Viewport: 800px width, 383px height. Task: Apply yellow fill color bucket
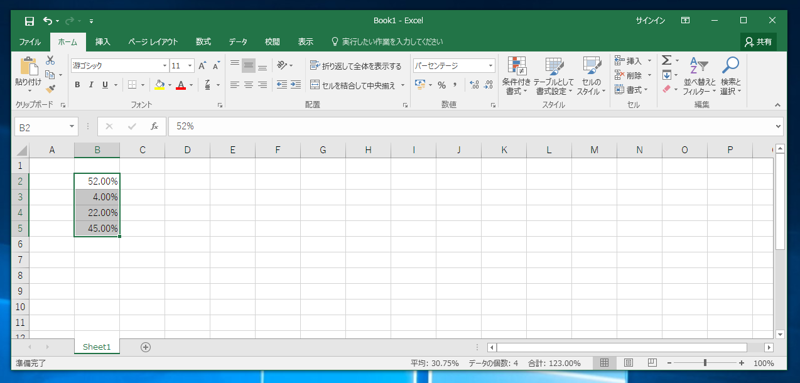click(x=160, y=85)
